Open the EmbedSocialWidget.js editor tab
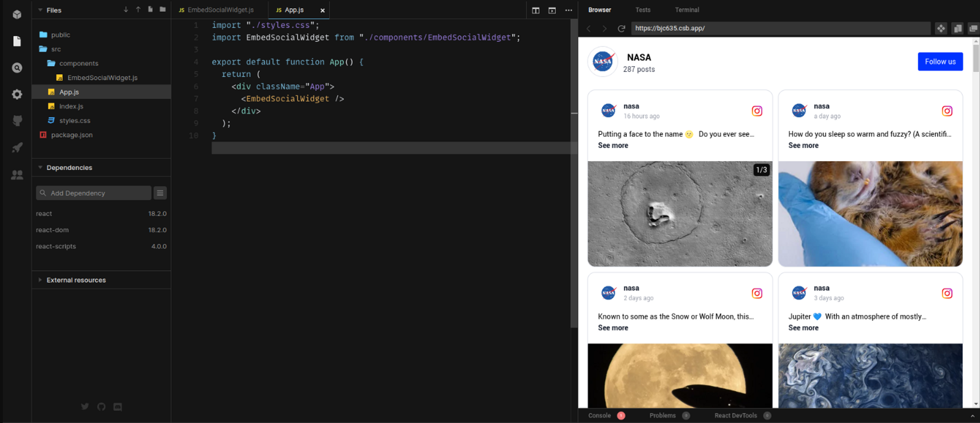Viewport: 980px width, 423px height. click(220, 10)
